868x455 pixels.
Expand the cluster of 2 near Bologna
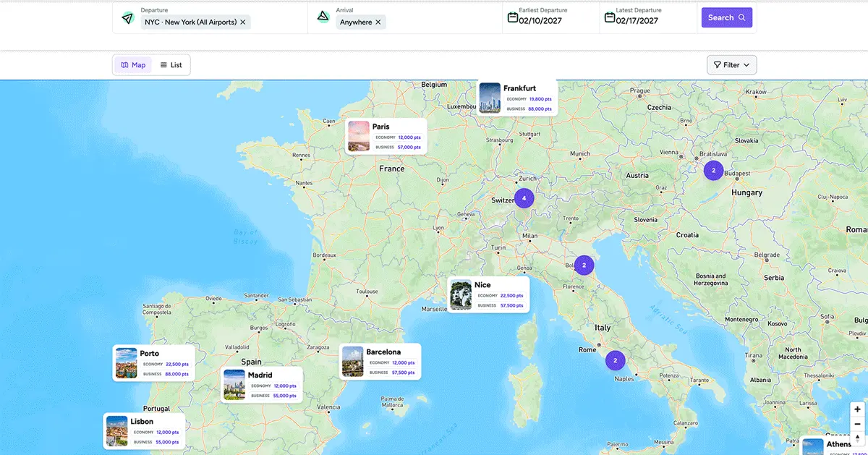click(x=584, y=265)
